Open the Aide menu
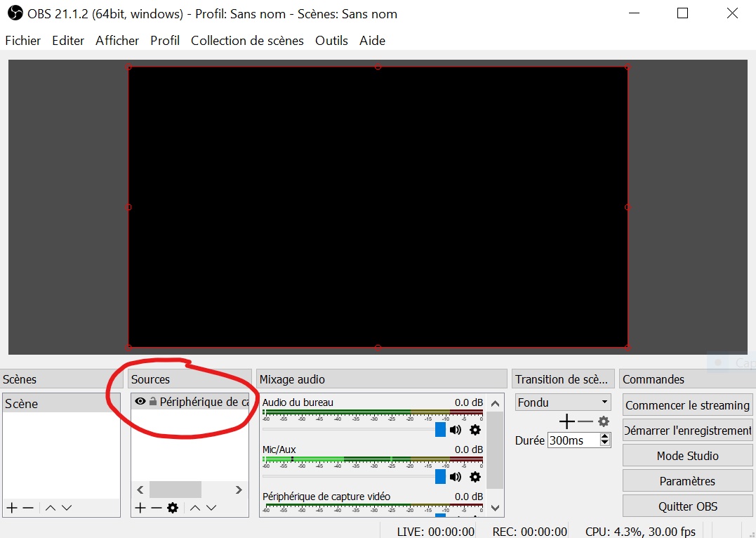Viewport: 756px width, 538px height. 372,41
